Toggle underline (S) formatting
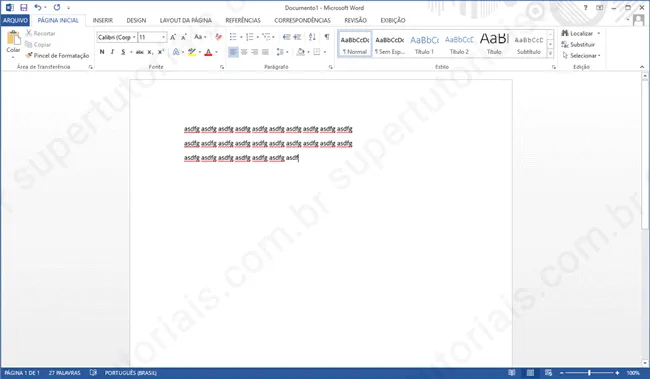Image resolution: width=650 pixels, height=379 pixels. coord(123,52)
